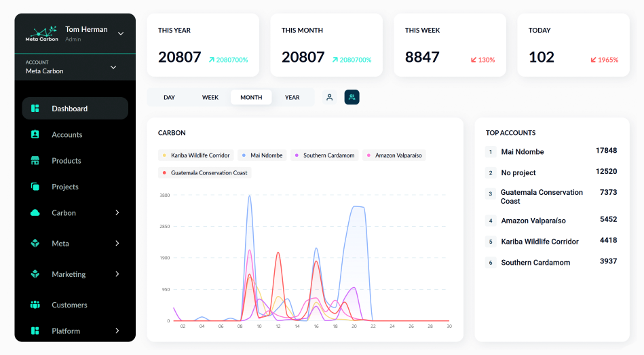Click the Marketing cube icon
Viewport: 644px width, 355px height.
[x=35, y=274]
